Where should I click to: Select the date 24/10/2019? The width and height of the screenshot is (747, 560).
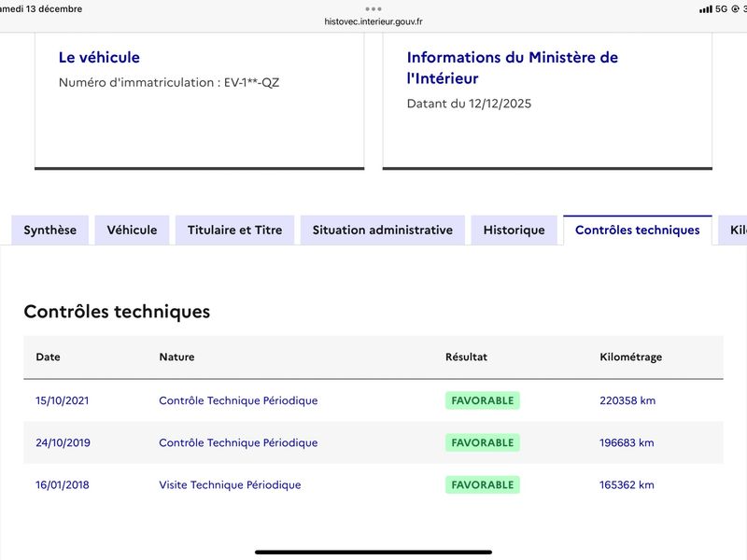pyautogui.click(x=63, y=442)
